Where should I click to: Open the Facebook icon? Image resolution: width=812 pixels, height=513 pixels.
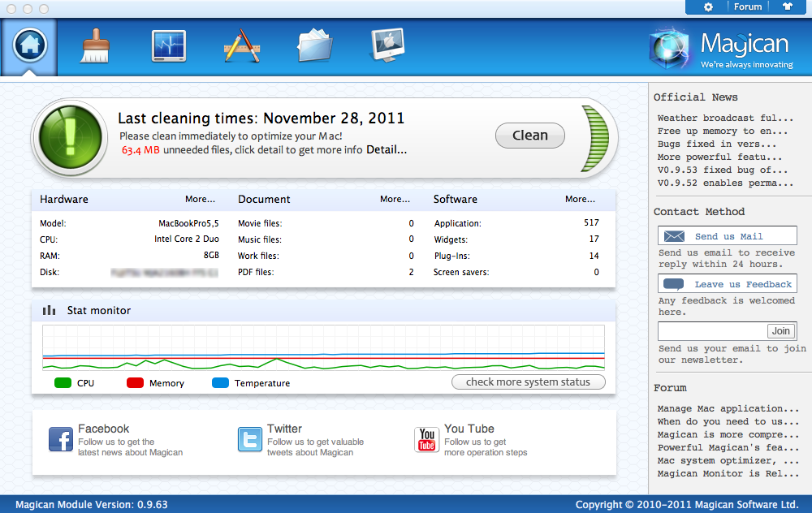point(61,439)
